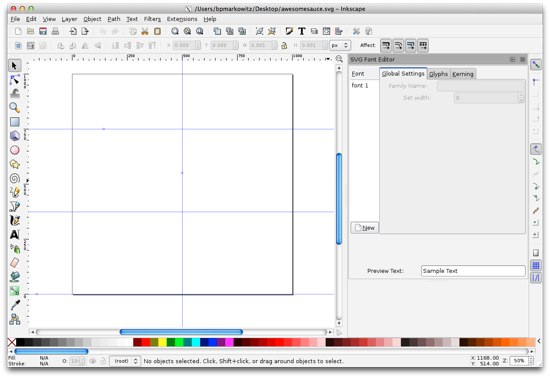Image resolution: width=550 pixels, height=378 pixels.
Task: Select the Ellipse tool
Action: tap(14, 150)
